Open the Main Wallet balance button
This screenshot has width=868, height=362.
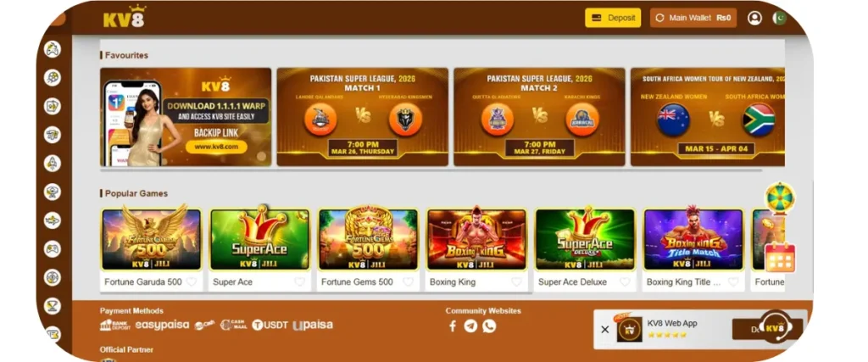693,18
